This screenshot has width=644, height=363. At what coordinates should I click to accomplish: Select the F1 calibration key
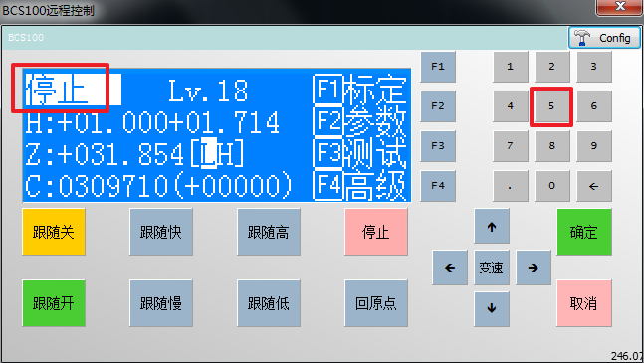tap(438, 67)
